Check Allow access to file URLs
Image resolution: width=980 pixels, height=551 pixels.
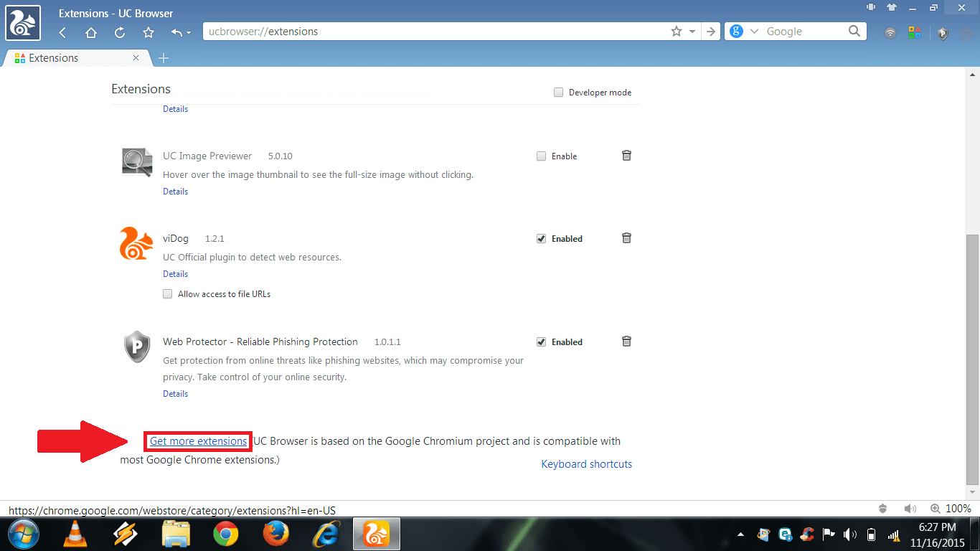coord(168,294)
